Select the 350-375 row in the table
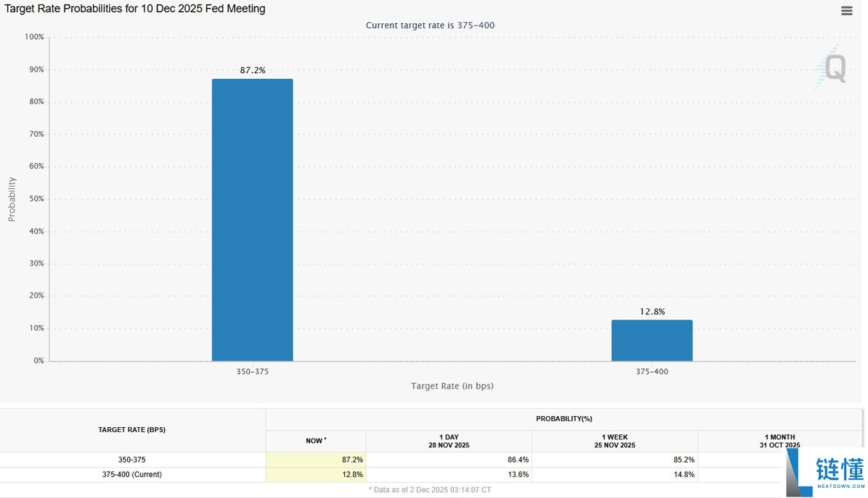The width and height of the screenshot is (868, 498). coord(132,460)
